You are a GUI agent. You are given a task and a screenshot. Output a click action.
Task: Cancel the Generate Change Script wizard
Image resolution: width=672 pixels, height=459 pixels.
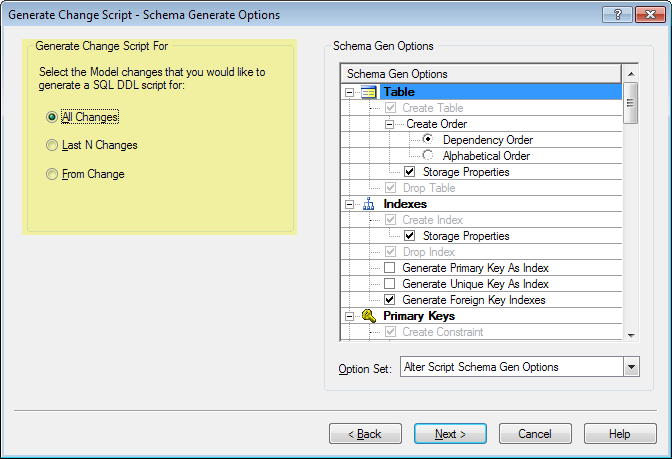[x=535, y=434]
